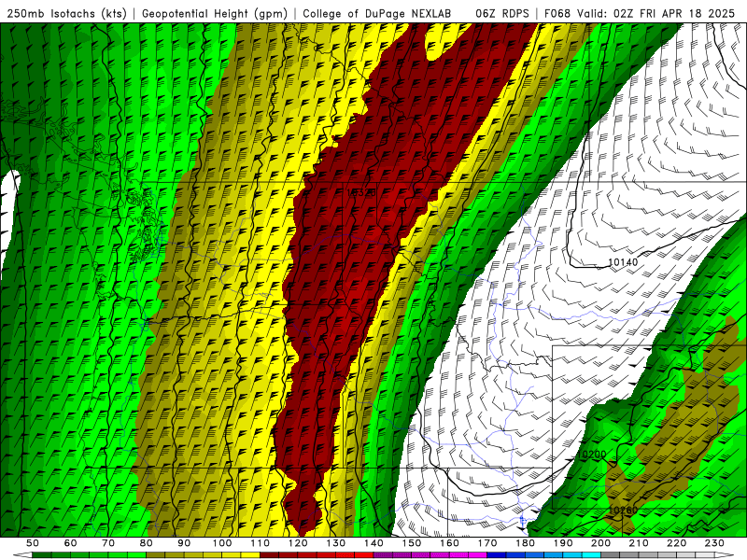Viewport: 747px width, 560px height.
Task: Click the 10320 height contour label
Action: [x=361, y=192]
